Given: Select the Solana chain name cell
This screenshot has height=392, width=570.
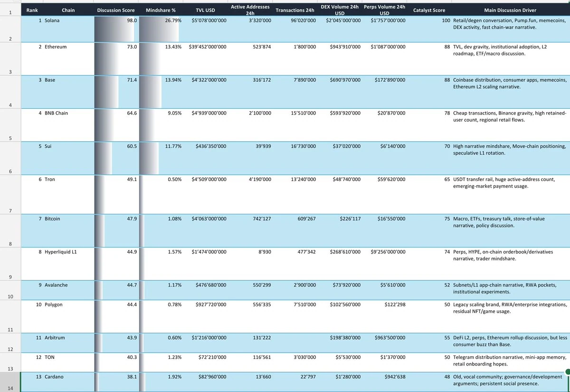Looking at the screenshot, I should (68, 29).
